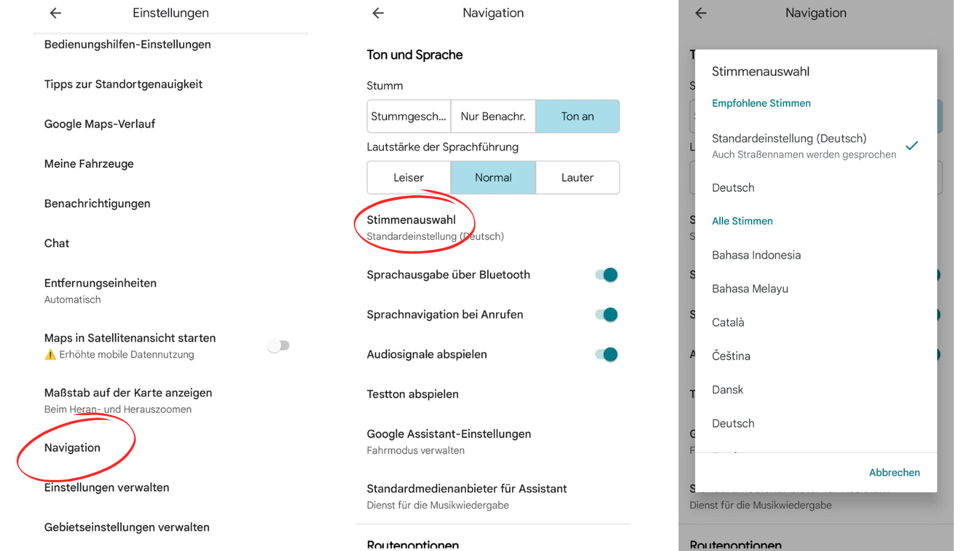Screen dimensions: 980x551
Task: Tap Testton abspielen
Action: [412, 394]
